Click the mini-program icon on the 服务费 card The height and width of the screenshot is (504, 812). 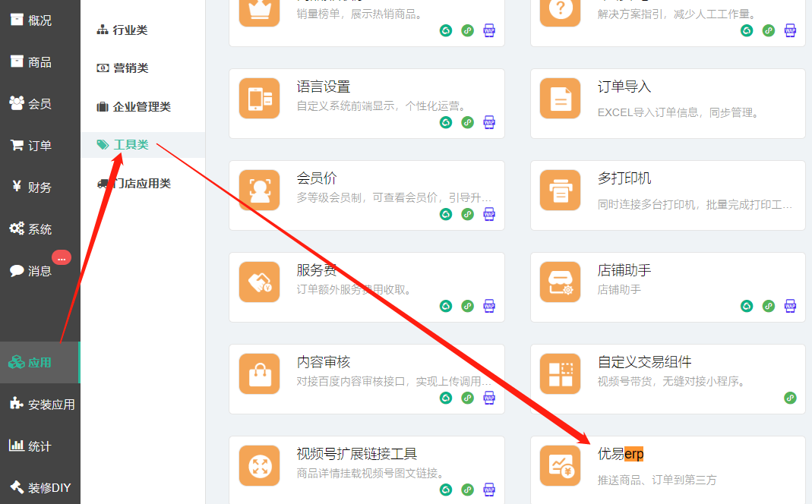pyautogui.click(x=446, y=307)
